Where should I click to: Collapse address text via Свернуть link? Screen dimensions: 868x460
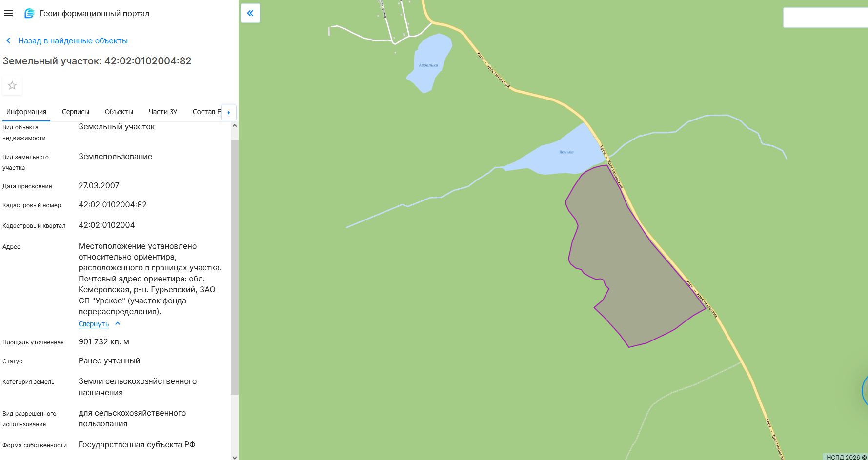click(94, 324)
